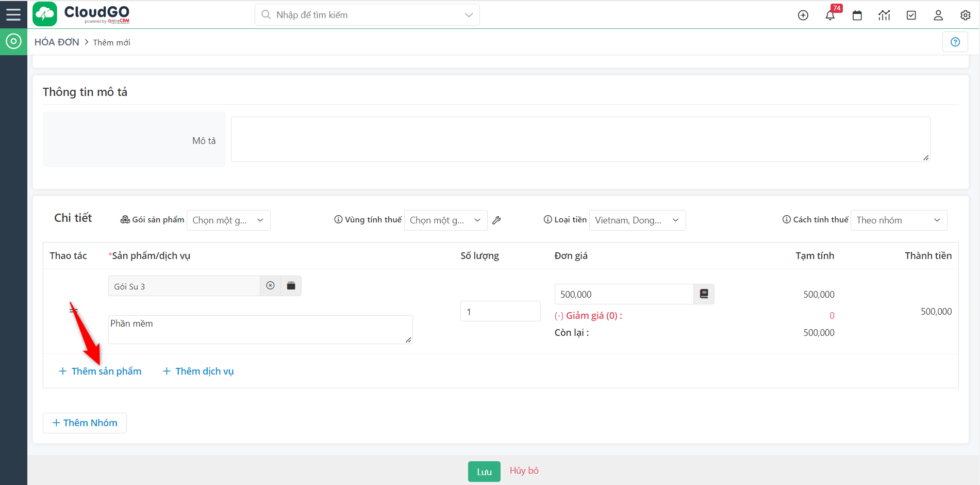Open the tasks checklist icon

tap(911, 15)
